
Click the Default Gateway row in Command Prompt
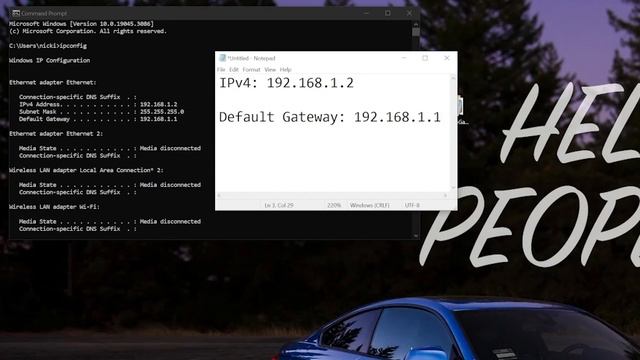click(98, 119)
